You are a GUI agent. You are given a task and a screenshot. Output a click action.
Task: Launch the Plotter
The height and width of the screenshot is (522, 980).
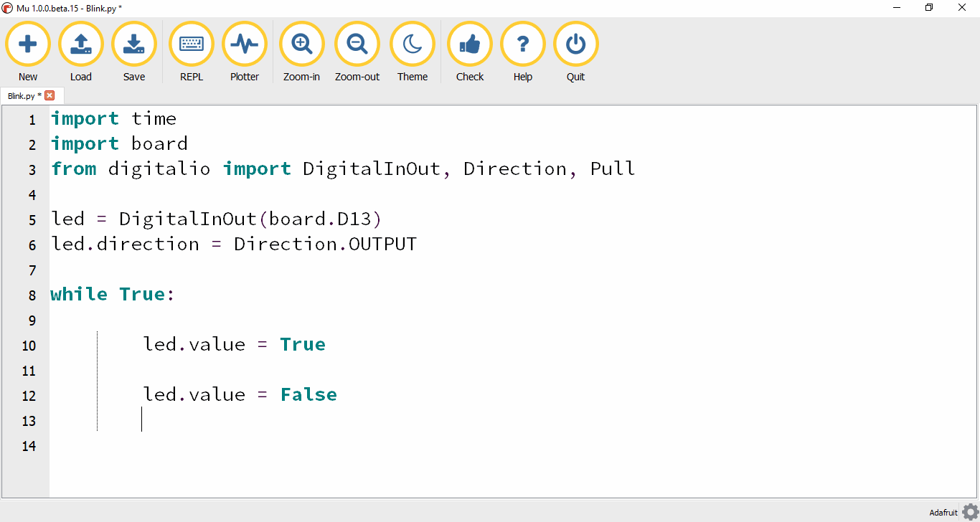coord(245,44)
